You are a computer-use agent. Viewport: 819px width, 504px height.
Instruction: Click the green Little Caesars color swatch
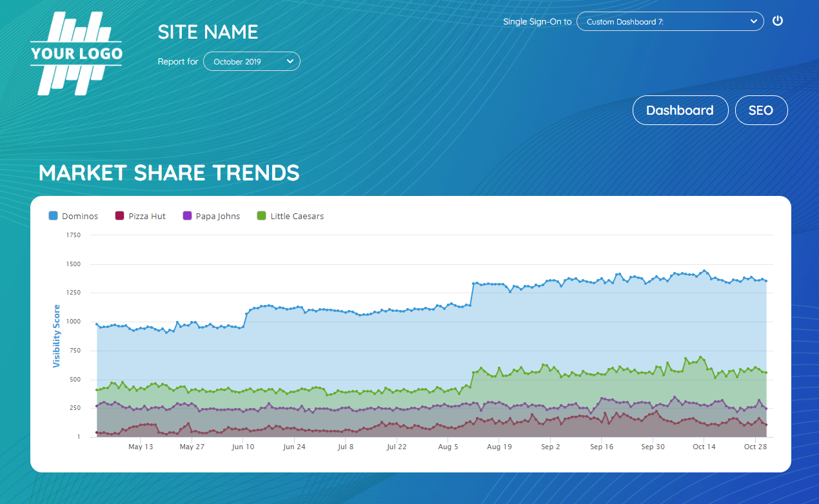[262, 216]
